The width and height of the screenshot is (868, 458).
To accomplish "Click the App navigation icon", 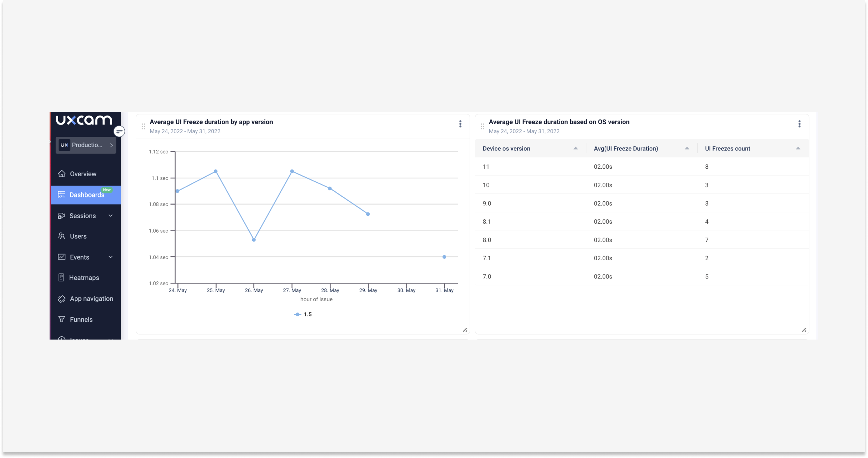I will (62, 299).
